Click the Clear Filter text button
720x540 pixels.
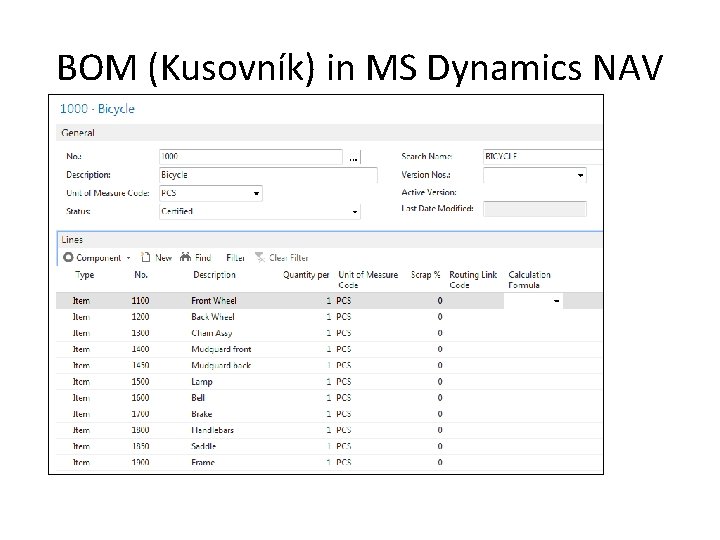[288, 258]
